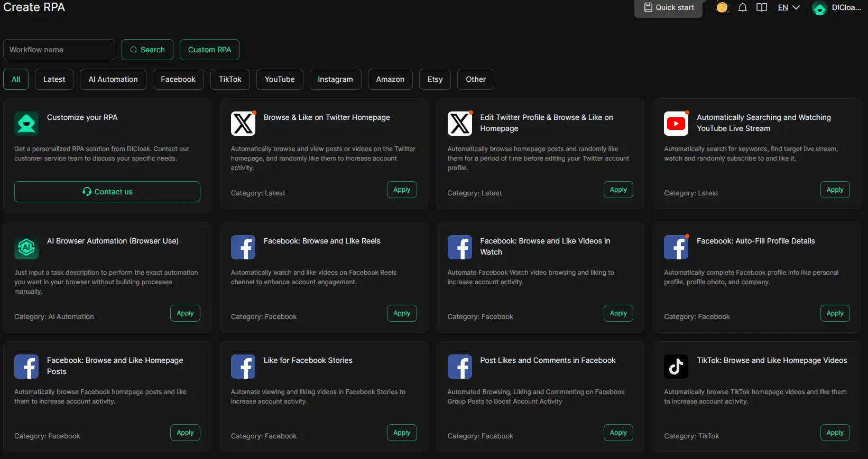Open the notifications bell

point(743,7)
